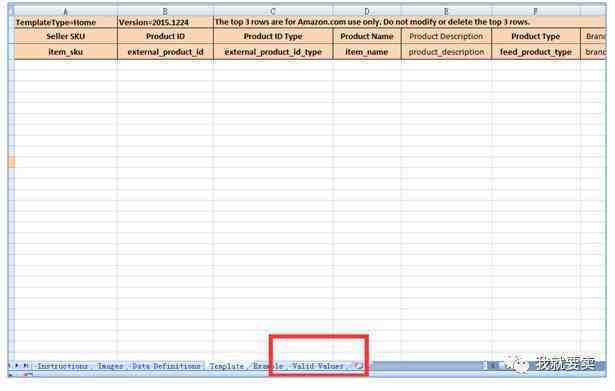The width and height of the screenshot is (615, 391).
Task: Click the external_product_id_type cell
Action: pyautogui.click(x=273, y=52)
